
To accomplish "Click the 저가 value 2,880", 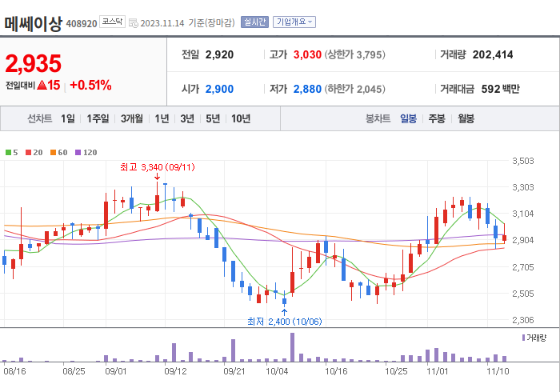I will click(x=307, y=89).
